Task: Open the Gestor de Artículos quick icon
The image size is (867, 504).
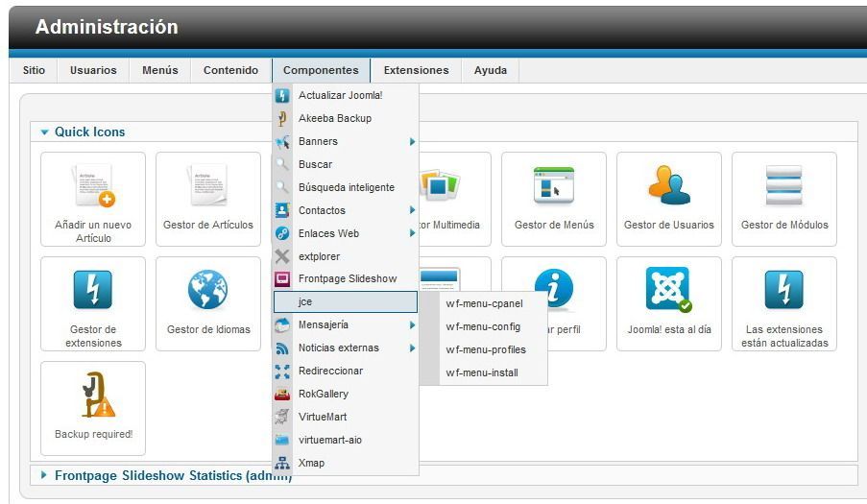Action: coord(208,199)
